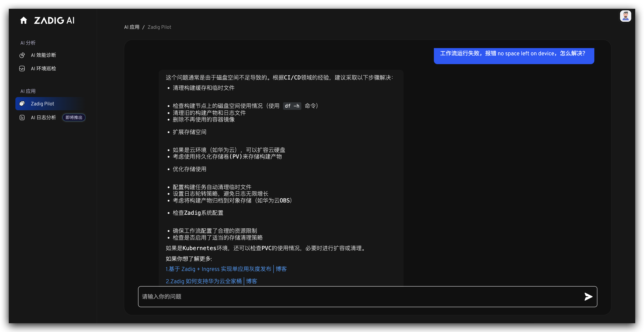Click AI 应用 breadcrumb link
This screenshot has width=644, height=332.
click(x=132, y=27)
